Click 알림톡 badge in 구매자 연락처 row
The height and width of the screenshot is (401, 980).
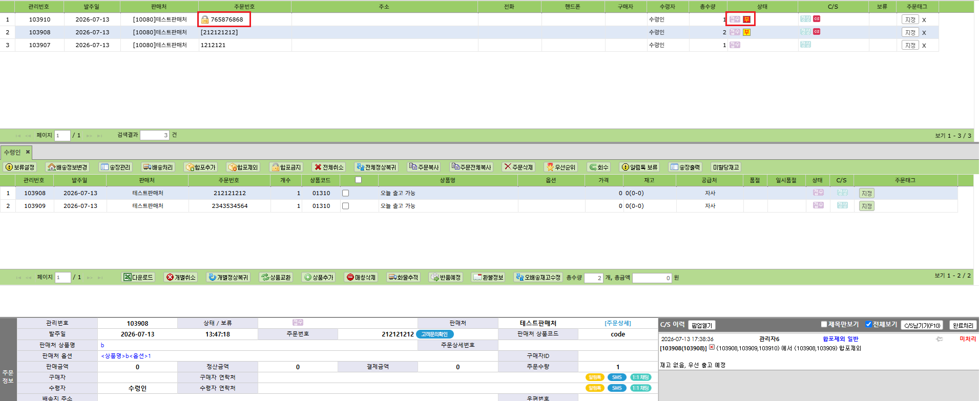[595, 377]
